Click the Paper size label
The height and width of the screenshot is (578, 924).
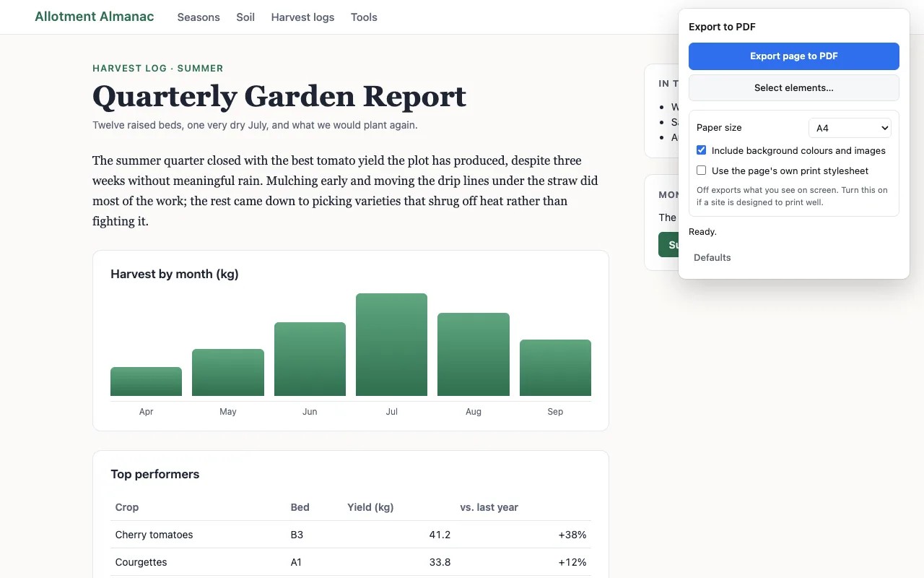point(719,128)
